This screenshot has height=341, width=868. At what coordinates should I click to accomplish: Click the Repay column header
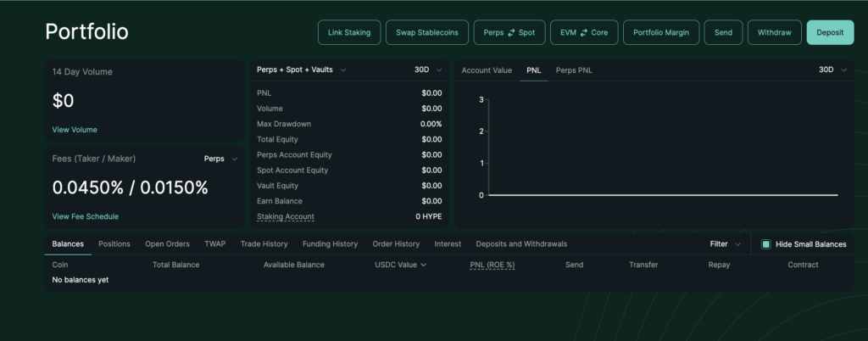(x=719, y=265)
